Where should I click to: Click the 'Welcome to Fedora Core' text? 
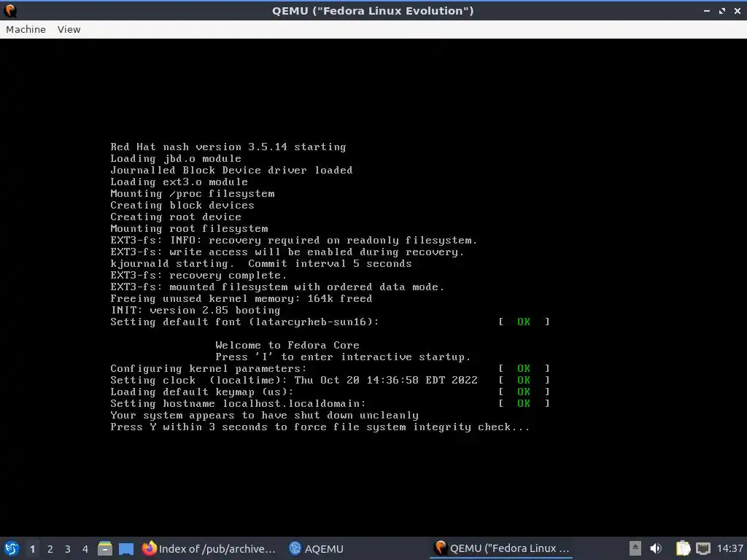click(x=287, y=345)
